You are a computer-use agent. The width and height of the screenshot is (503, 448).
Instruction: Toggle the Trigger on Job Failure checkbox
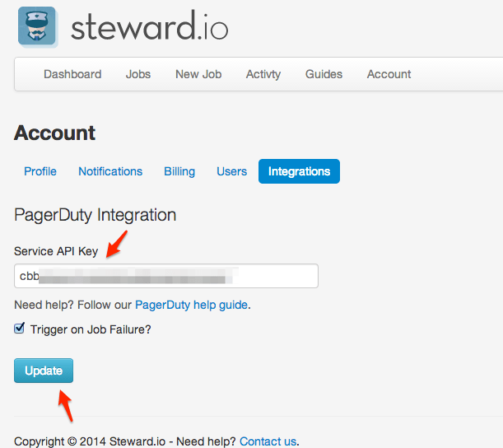coord(19,329)
